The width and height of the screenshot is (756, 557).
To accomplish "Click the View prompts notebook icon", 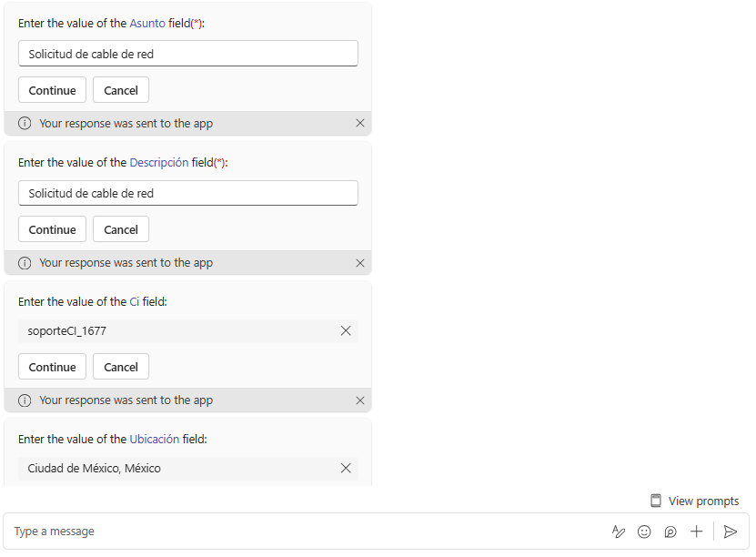I will click(x=655, y=501).
